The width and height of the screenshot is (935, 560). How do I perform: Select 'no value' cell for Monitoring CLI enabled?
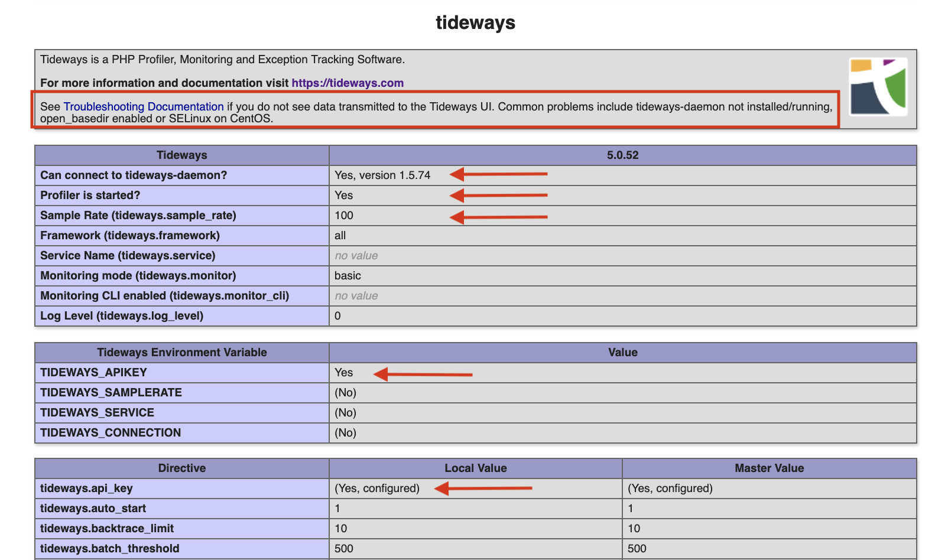pyautogui.click(x=356, y=296)
